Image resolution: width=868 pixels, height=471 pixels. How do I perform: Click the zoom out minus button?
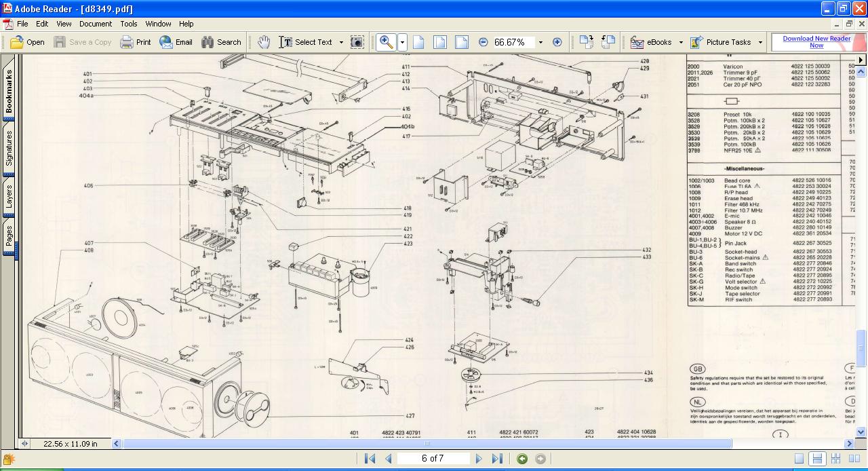point(483,42)
